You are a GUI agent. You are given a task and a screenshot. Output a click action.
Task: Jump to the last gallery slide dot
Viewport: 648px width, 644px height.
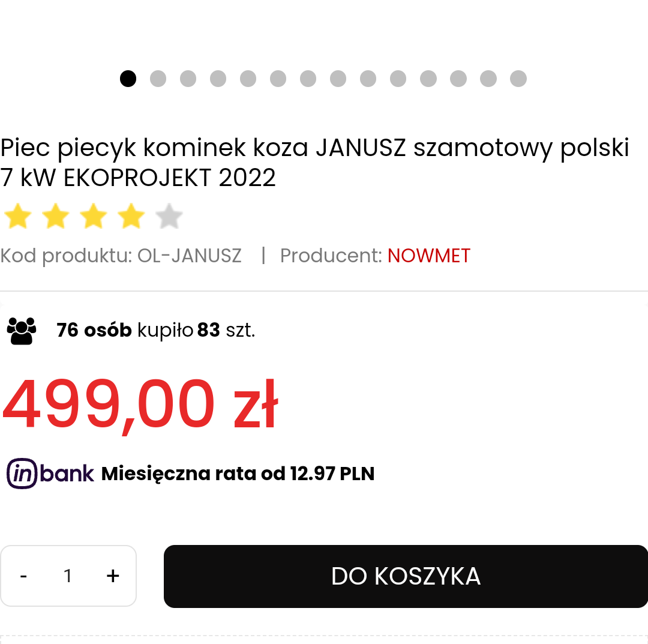(x=518, y=79)
